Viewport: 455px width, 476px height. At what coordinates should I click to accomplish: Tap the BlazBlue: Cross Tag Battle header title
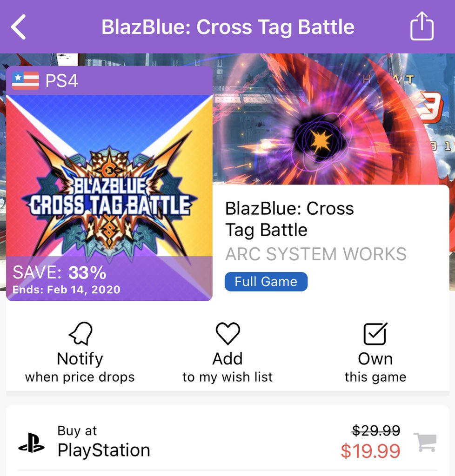pos(228,27)
